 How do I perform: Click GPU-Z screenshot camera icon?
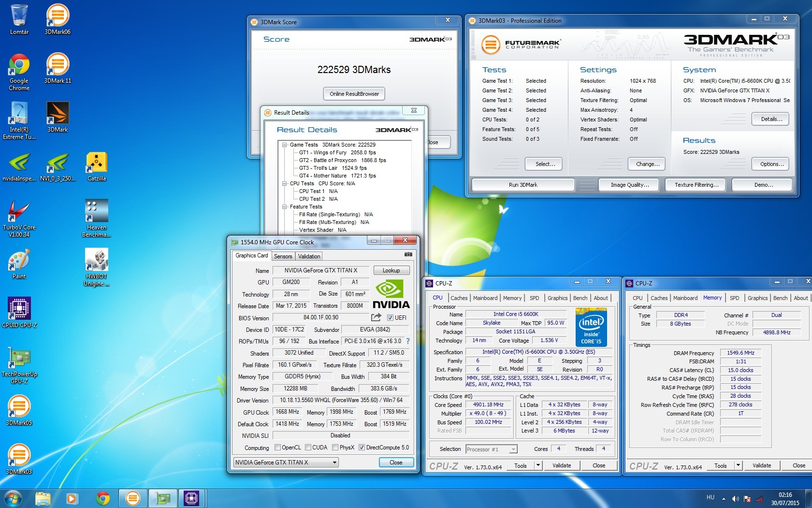point(408,254)
